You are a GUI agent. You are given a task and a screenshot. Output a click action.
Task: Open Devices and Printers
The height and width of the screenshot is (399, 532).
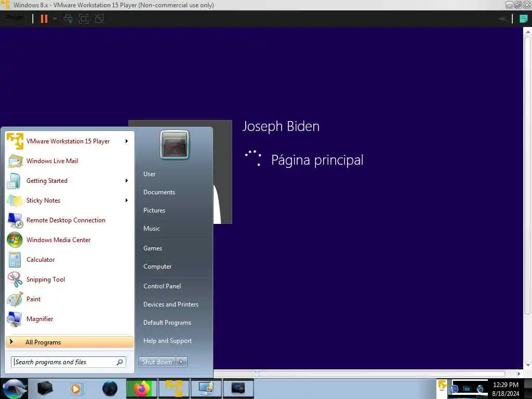[170, 304]
